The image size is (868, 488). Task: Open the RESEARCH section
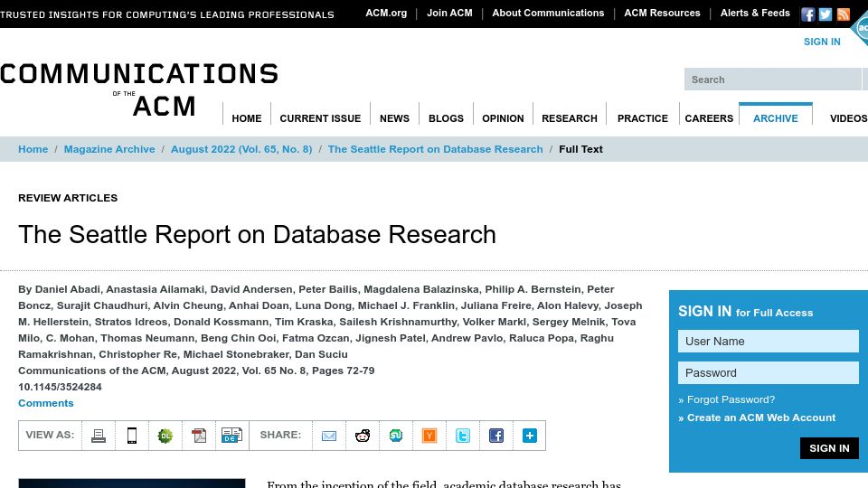[569, 118]
